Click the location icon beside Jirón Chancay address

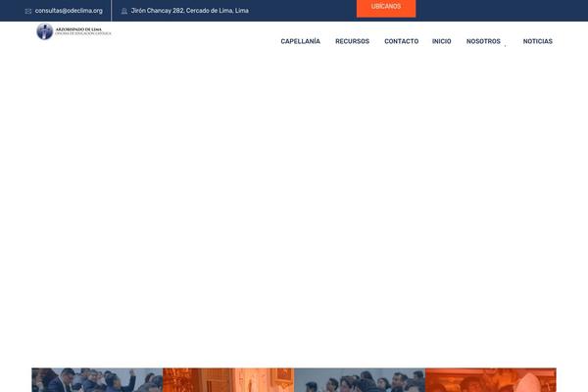124,11
